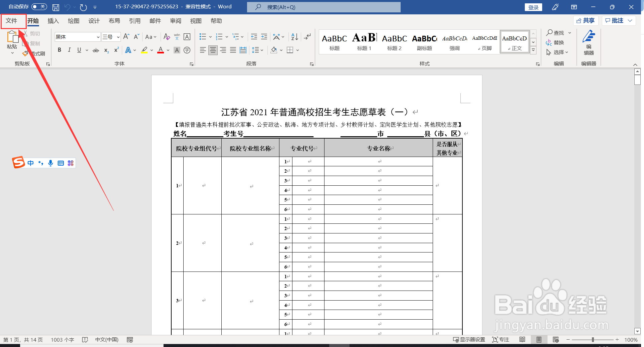Justify paragraph text
This screenshot has width=644, height=347.
point(233,50)
